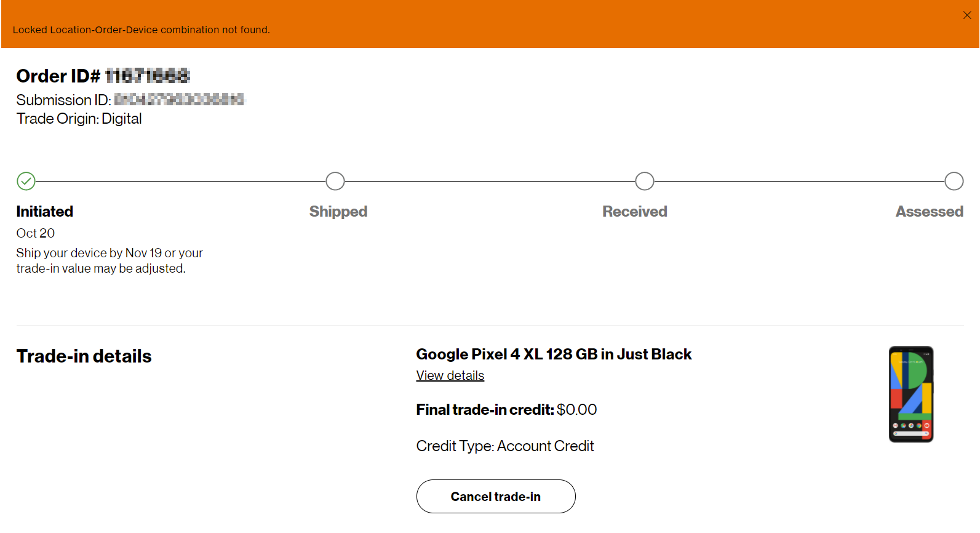Dismiss the orange error banner with the X
The height and width of the screenshot is (533, 980).
(x=967, y=15)
